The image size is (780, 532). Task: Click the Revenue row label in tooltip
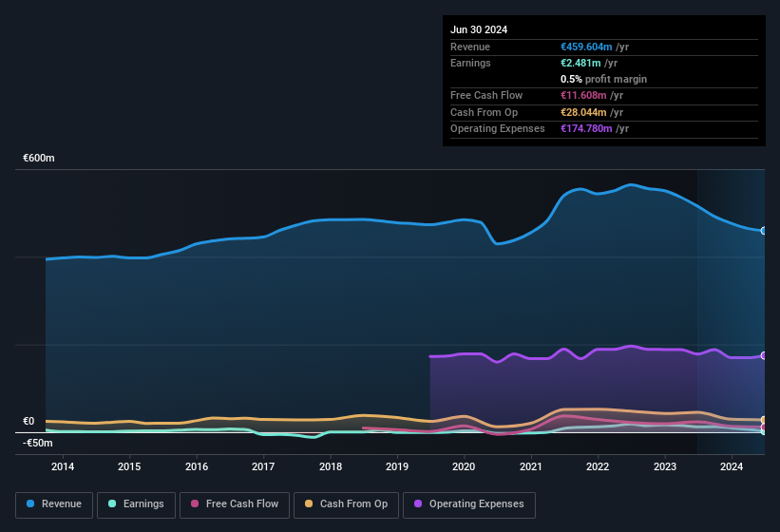(470, 47)
